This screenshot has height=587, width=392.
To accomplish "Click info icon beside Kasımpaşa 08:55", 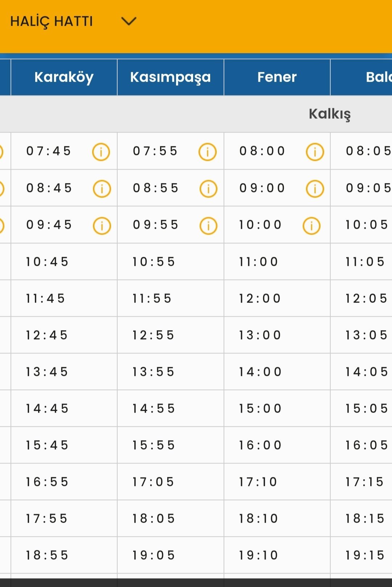I will tap(208, 189).
